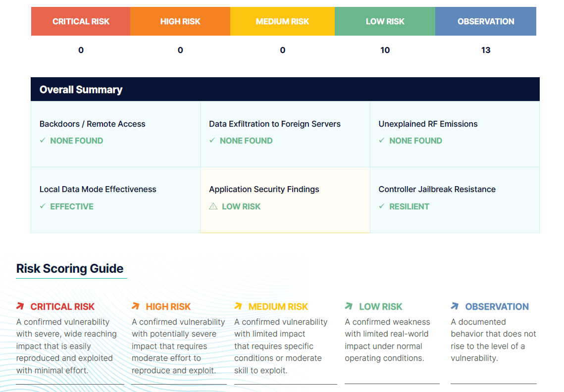
Task: Click the yellow arrow icon beside Medium Risk
Action: 238,306
